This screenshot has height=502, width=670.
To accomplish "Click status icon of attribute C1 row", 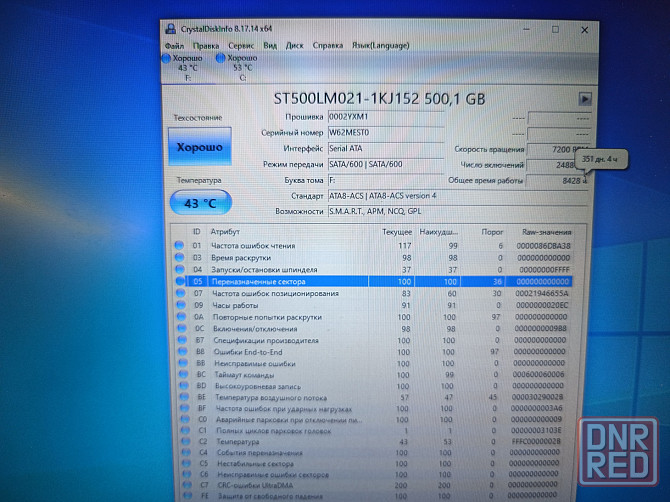I will (185, 430).
